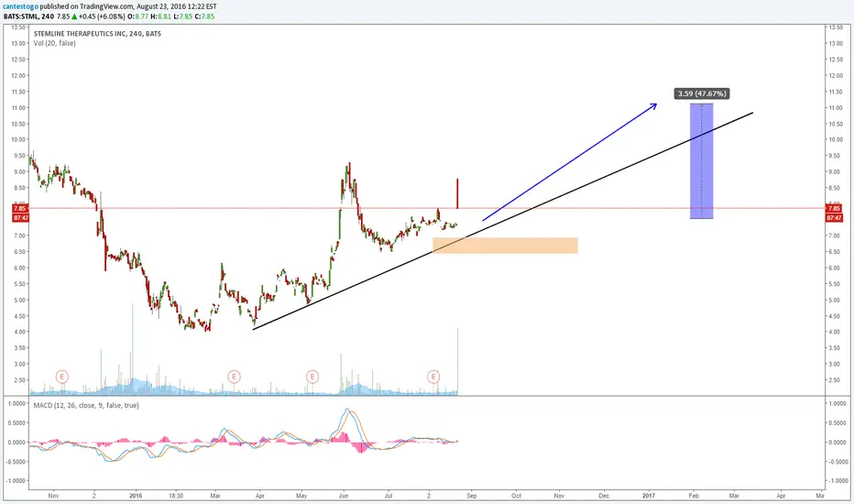
Task: Open the cantestogo author link
Action: [20, 6]
